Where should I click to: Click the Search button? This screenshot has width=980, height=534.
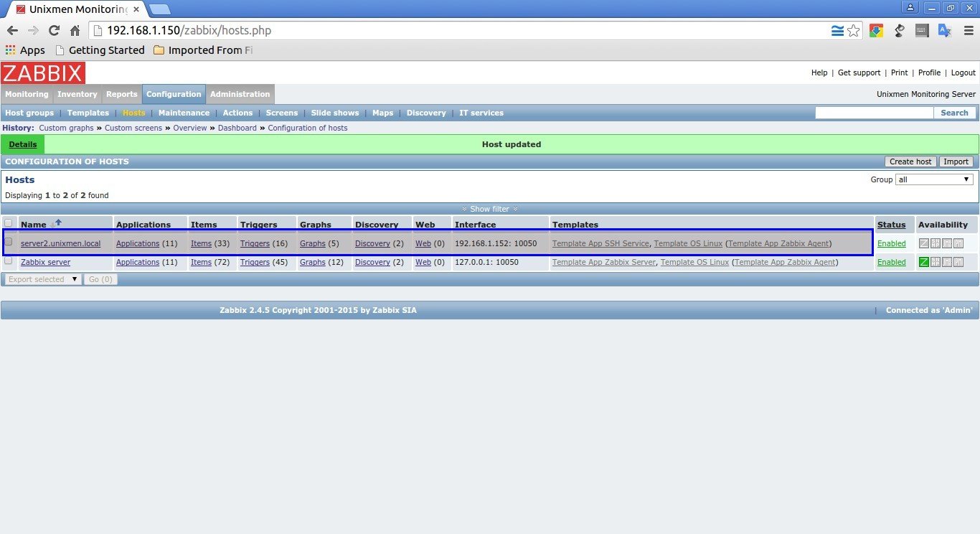click(954, 113)
